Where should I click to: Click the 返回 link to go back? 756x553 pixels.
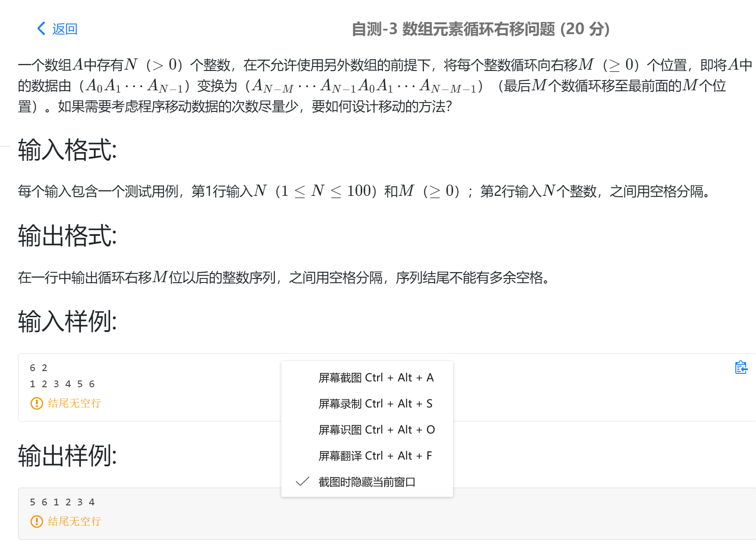64,28
